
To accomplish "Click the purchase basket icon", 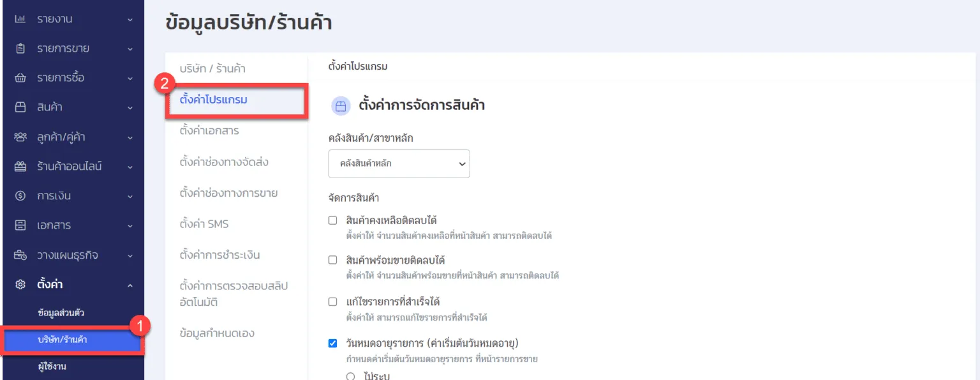I will (20, 78).
